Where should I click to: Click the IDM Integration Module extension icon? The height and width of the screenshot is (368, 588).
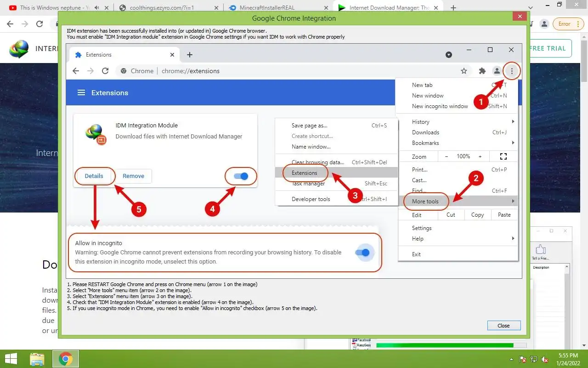pos(96,134)
